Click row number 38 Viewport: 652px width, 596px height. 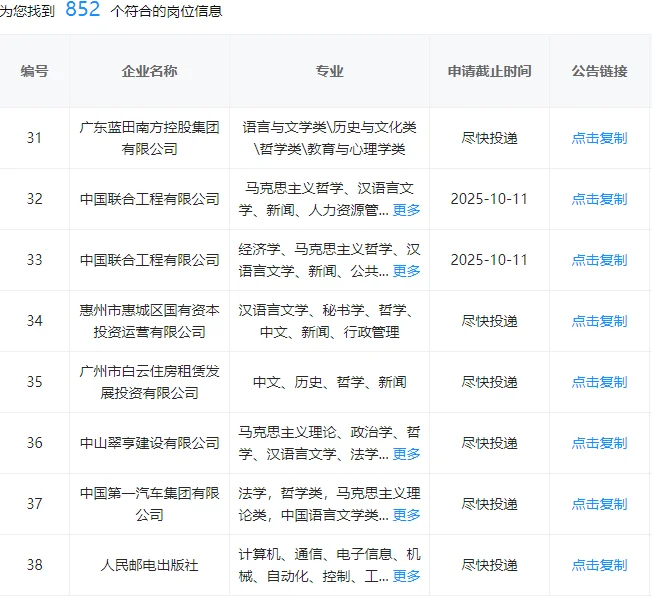pos(35,565)
